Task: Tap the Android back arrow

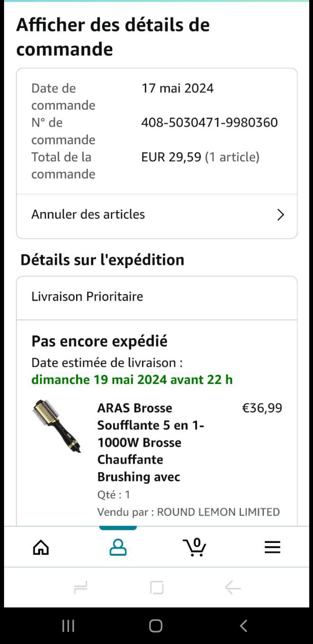Action: [243, 626]
